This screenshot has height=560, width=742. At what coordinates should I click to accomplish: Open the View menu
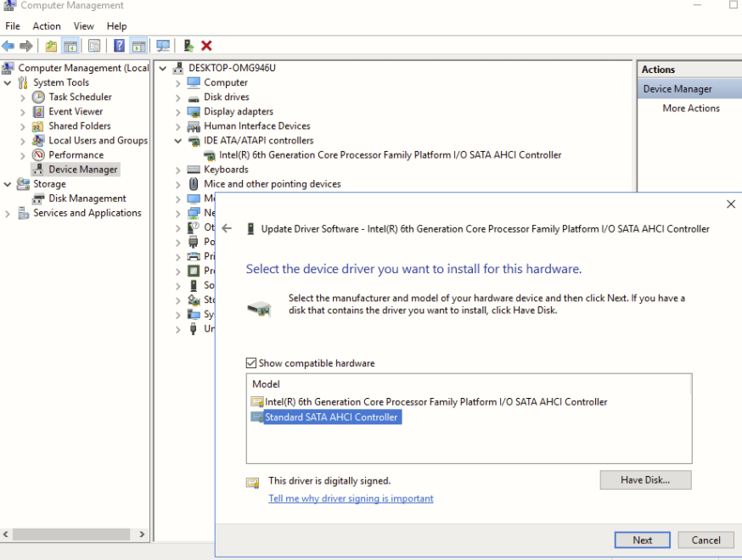tap(84, 26)
